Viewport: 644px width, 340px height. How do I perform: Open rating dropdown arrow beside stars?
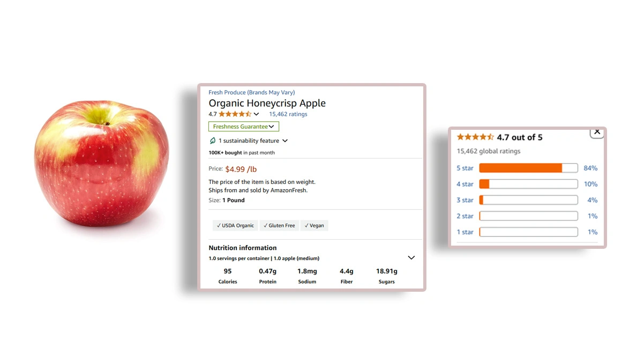(257, 114)
